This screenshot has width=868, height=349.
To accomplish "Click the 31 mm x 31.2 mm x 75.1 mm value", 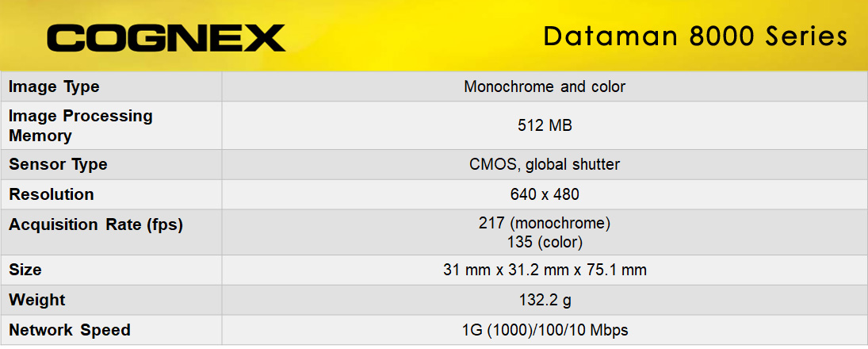I will tap(545, 270).
